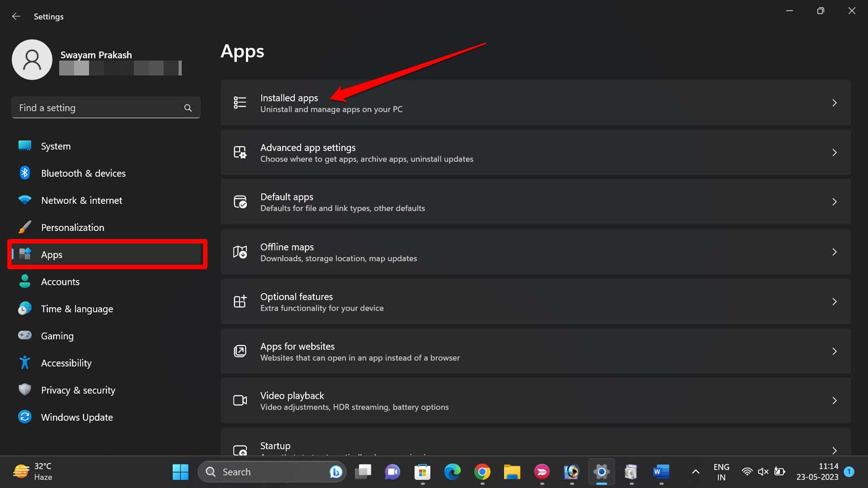
Task: Select Accounts in the settings sidebar
Action: click(x=60, y=281)
